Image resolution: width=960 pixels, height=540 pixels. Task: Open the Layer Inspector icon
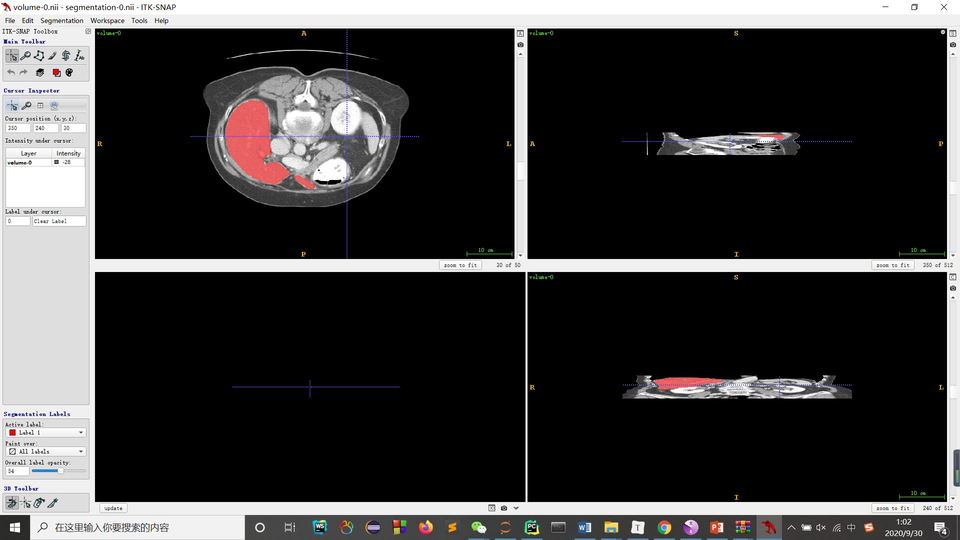point(40,72)
